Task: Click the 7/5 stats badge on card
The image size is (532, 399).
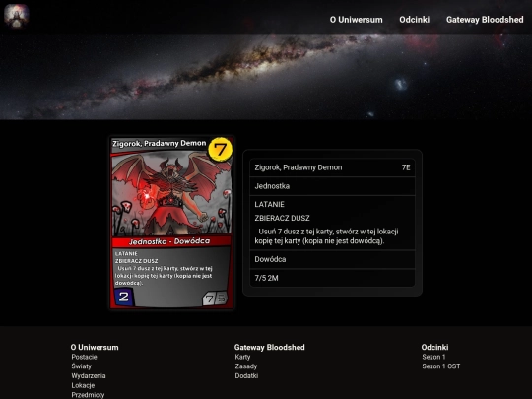Action: (216, 299)
